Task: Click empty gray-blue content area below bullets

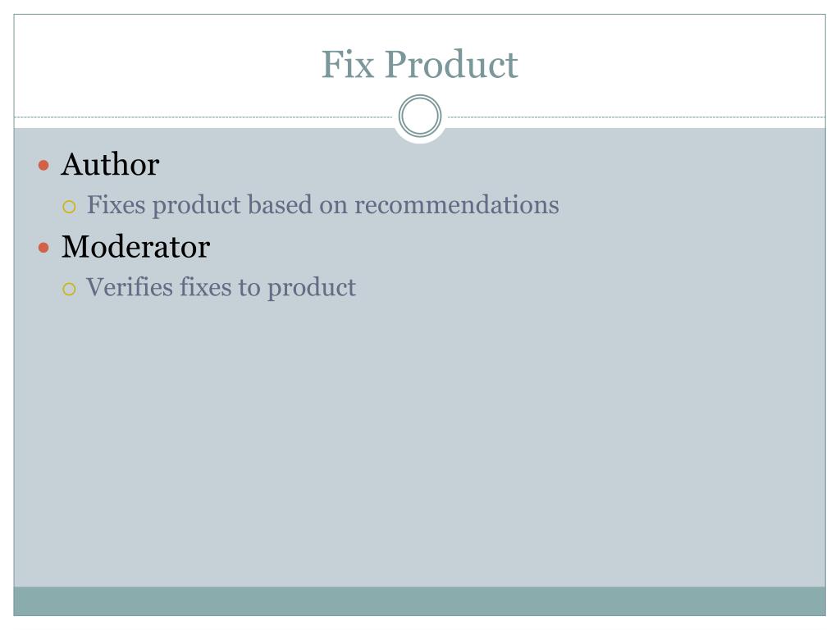Action: coord(419,445)
